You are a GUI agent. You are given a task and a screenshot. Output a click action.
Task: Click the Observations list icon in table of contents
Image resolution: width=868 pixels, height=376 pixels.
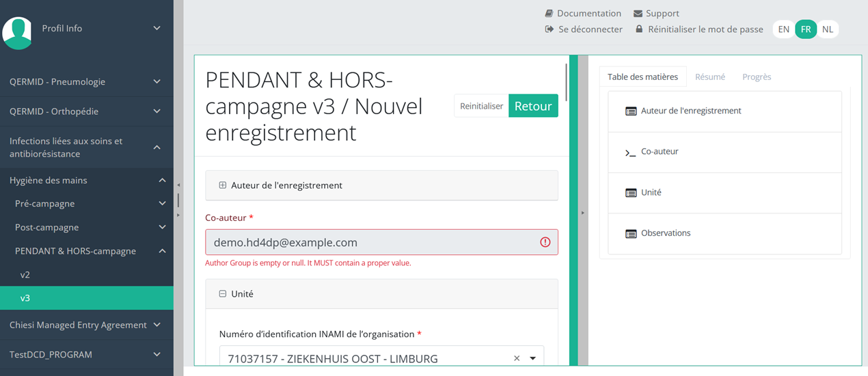coord(631,234)
